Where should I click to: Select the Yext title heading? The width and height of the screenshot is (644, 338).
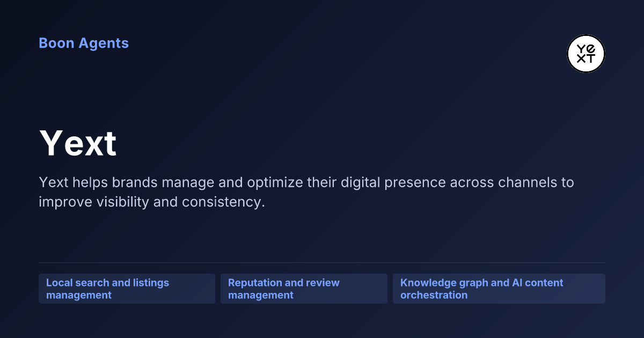tap(78, 143)
